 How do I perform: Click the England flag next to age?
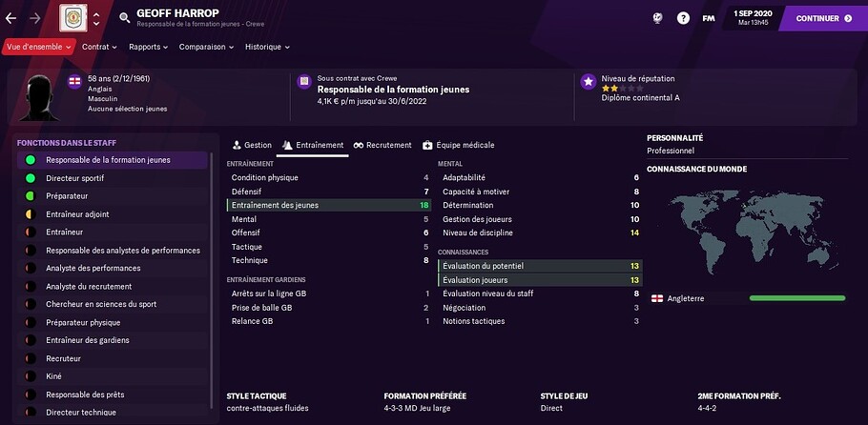pos(72,79)
